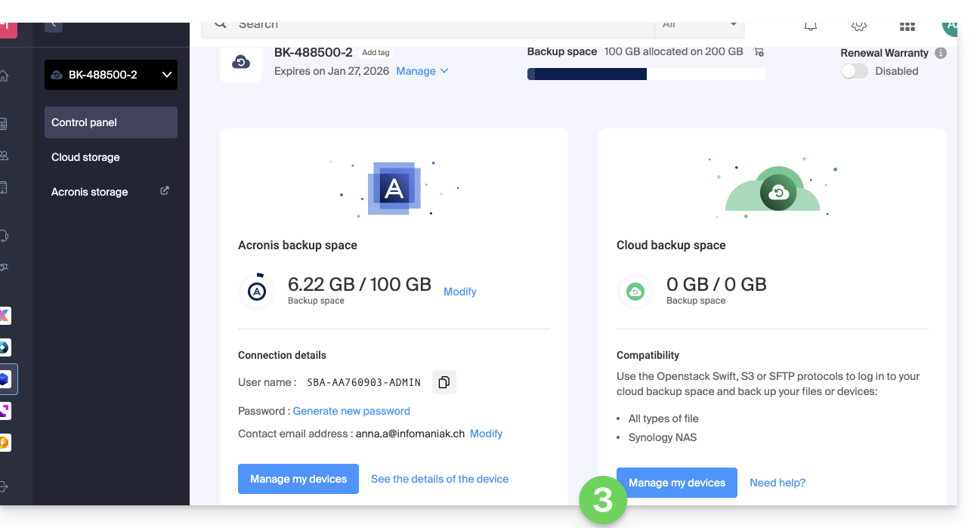The image size is (980, 528).
Task: Click Generate new password link
Action: (351, 411)
